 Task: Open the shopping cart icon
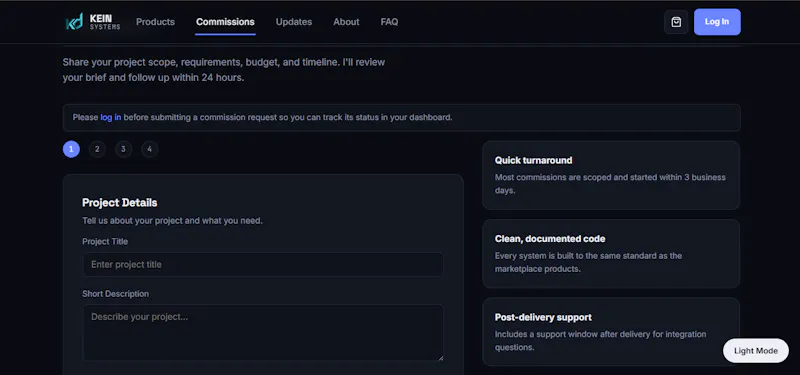click(x=676, y=22)
